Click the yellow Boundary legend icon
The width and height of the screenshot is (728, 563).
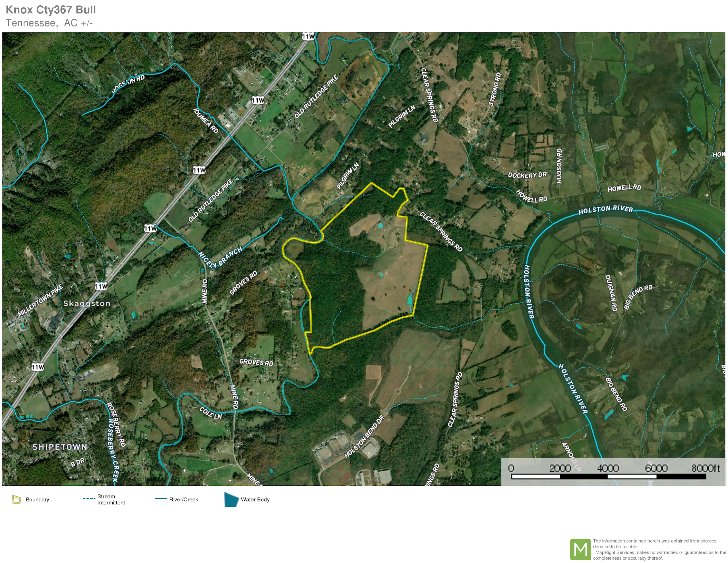[16, 499]
